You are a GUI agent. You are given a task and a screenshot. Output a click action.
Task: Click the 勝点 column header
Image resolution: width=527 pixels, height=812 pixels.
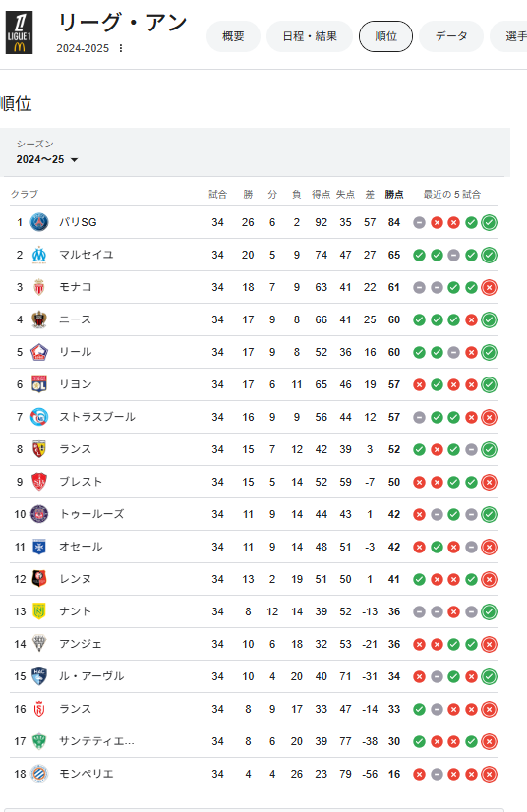pyautogui.click(x=394, y=195)
